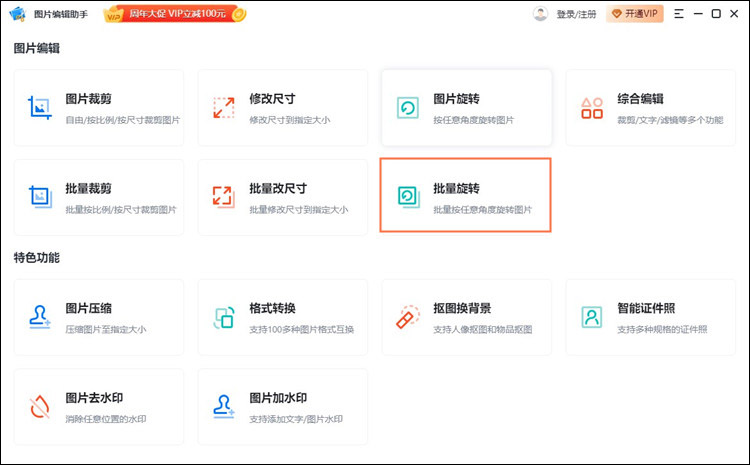Click description 修改尺寸到指定大小
The image size is (750, 465).
(x=289, y=120)
